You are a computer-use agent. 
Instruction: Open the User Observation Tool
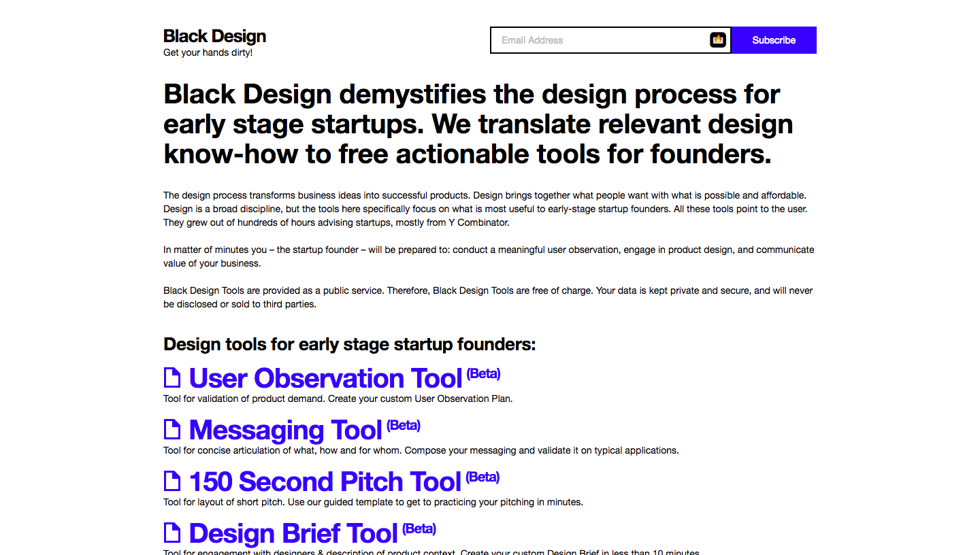tap(325, 378)
